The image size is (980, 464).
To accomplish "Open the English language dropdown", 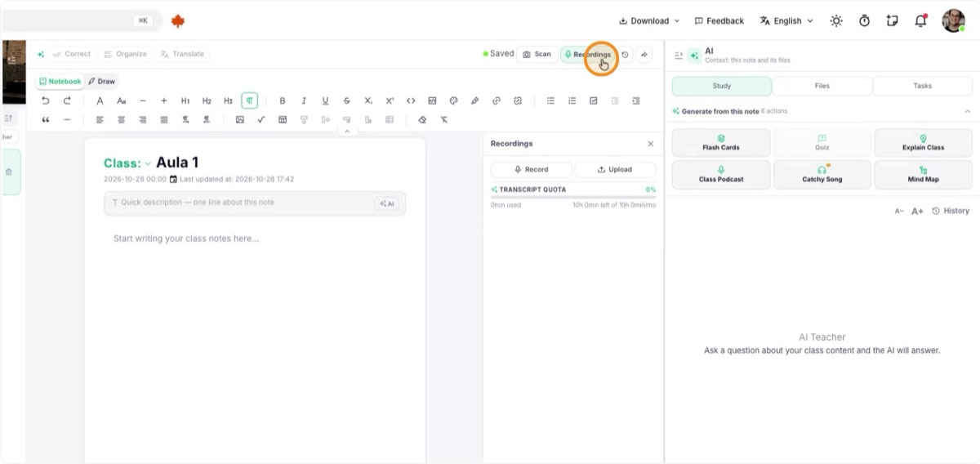I will 786,21.
